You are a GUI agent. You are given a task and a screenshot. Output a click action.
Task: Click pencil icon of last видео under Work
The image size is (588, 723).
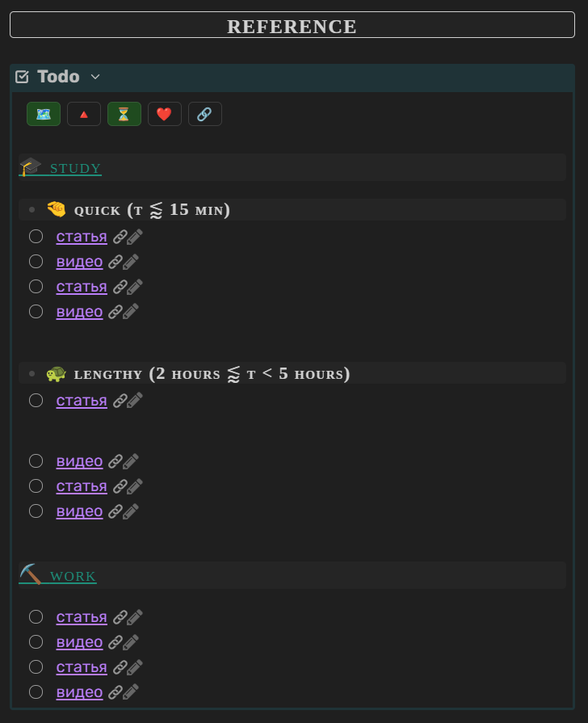[x=132, y=692]
